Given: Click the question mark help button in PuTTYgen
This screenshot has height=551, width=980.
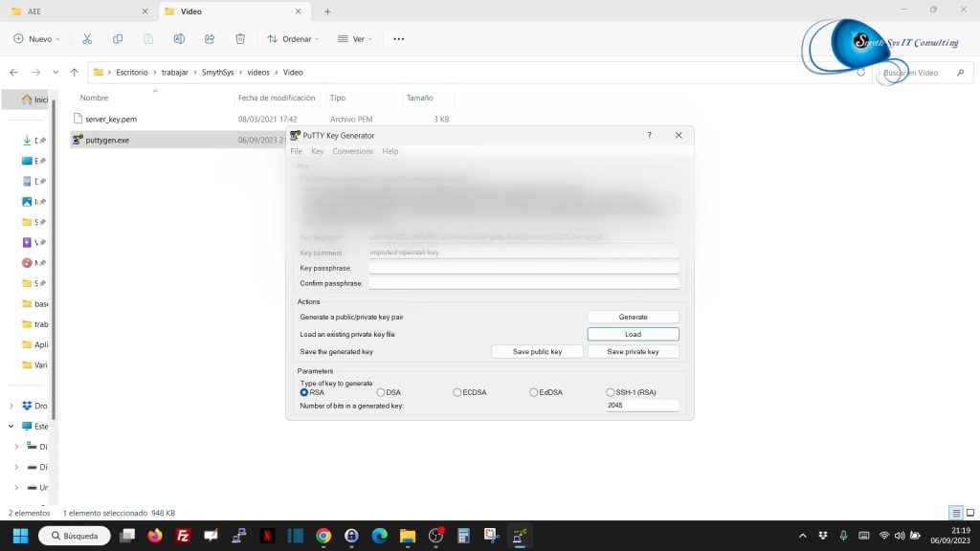Looking at the screenshot, I should [650, 135].
